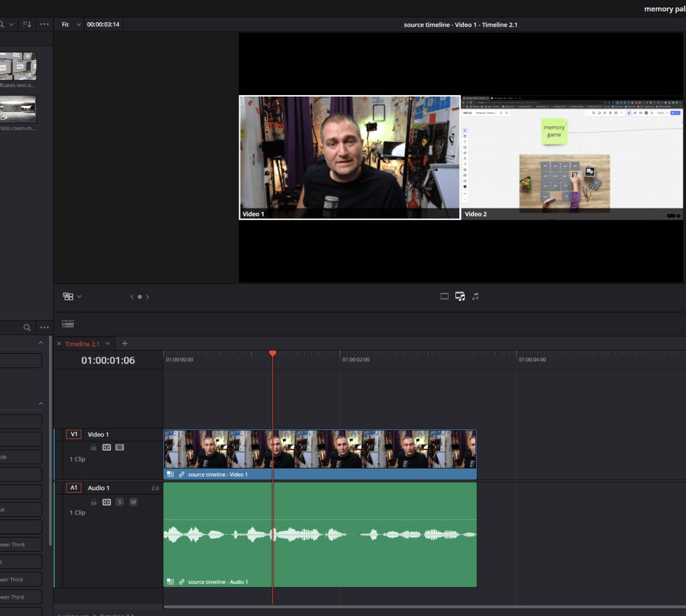
Task: Select the Video 2 multicam angle
Action: (x=572, y=158)
